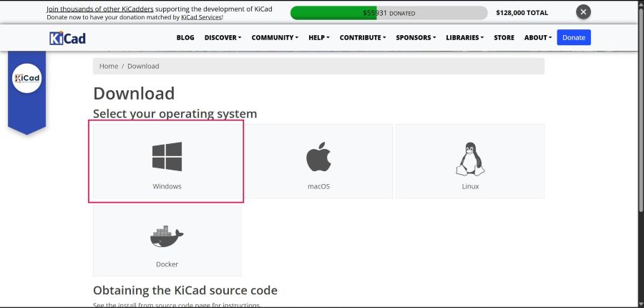The height and width of the screenshot is (308, 644).
Task: Open the Store page
Action: click(504, 37)
